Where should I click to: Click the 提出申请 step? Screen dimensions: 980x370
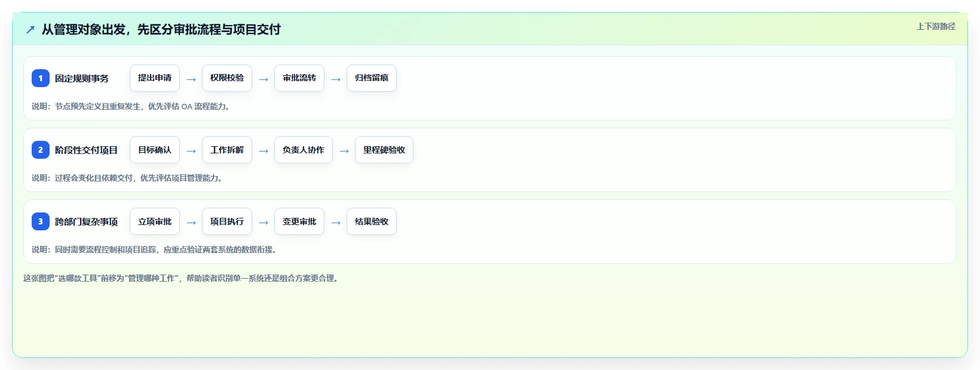coord(155,78)
